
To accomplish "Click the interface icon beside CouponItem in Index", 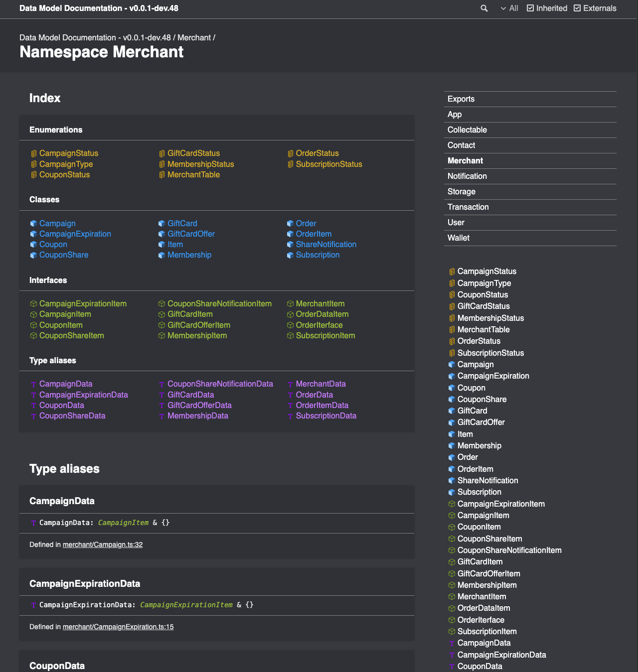I will point(33,325).
